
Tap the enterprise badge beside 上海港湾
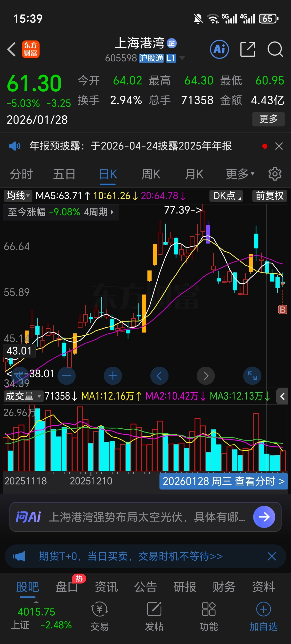tap(172, 43)
